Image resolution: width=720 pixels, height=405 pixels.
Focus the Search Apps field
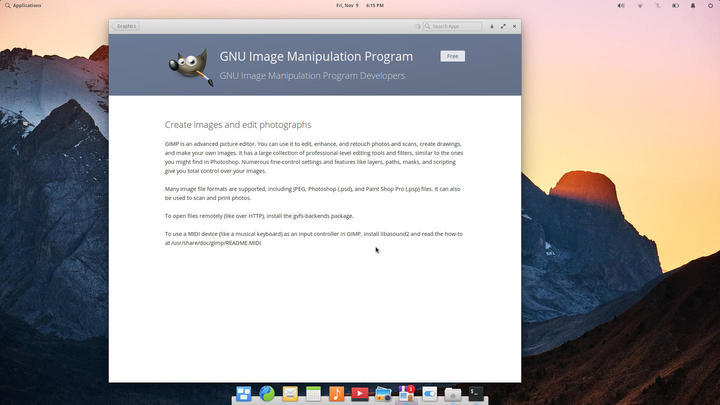point(452,26)
